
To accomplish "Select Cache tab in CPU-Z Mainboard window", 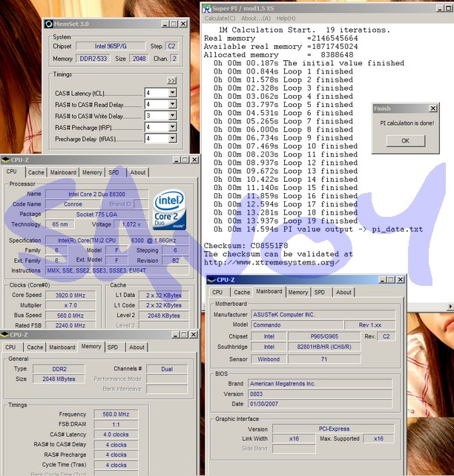I will (x=242, y=293).
